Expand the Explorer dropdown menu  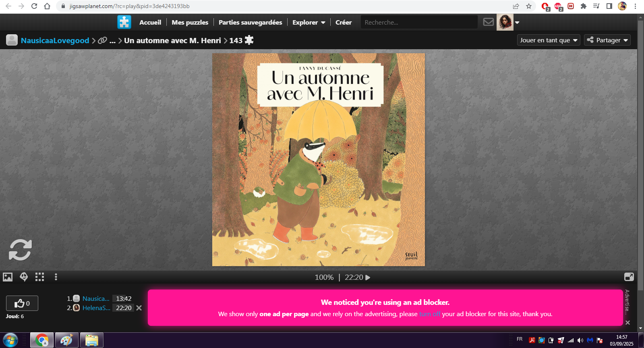309,23
